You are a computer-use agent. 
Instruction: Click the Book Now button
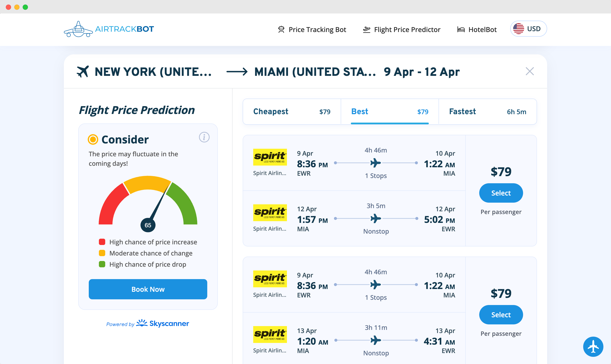[x=148, y=289]
